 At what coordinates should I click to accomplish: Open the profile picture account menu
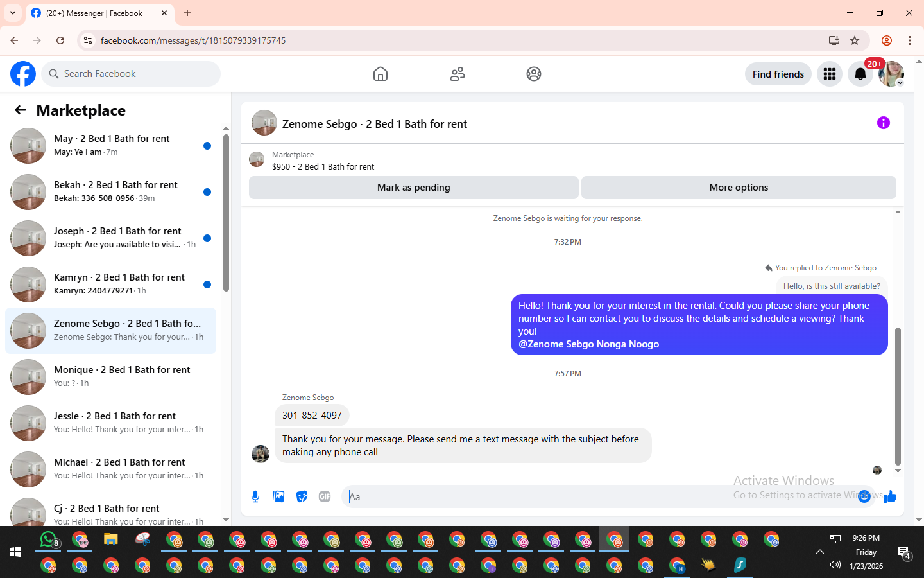tap(891, 74)
